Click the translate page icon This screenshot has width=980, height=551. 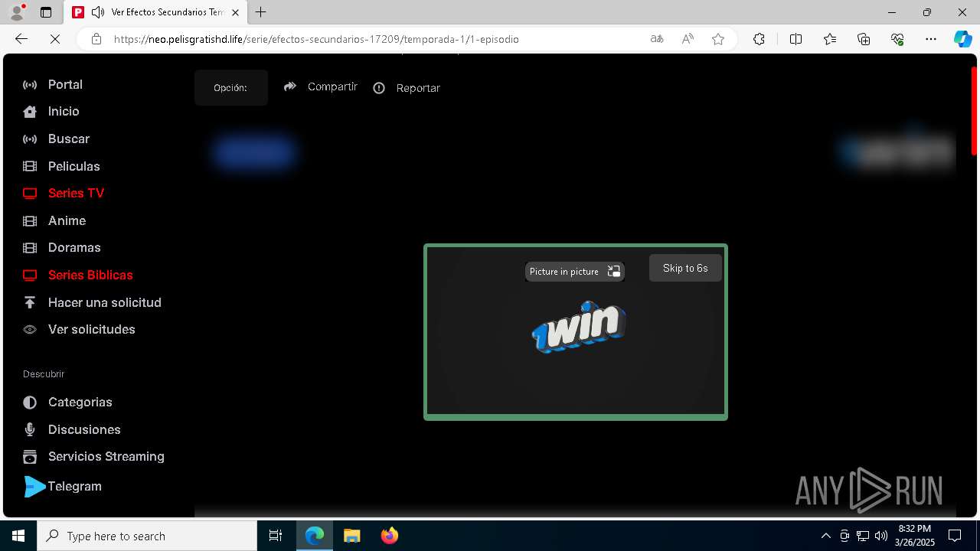pos(656,39)
